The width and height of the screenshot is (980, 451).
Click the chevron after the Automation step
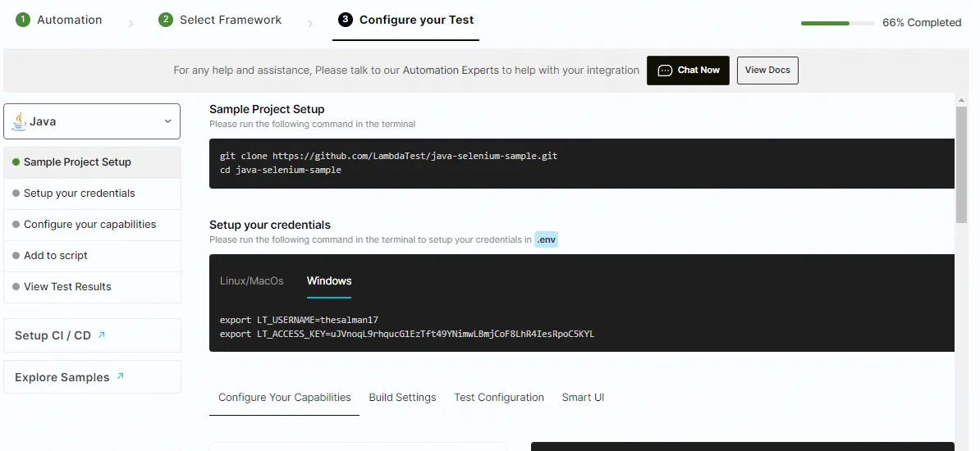131,24
